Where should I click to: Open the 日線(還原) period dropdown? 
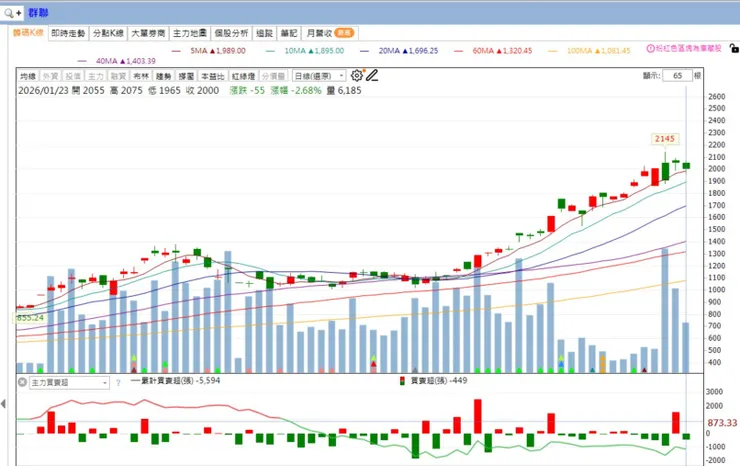(319, 76)
